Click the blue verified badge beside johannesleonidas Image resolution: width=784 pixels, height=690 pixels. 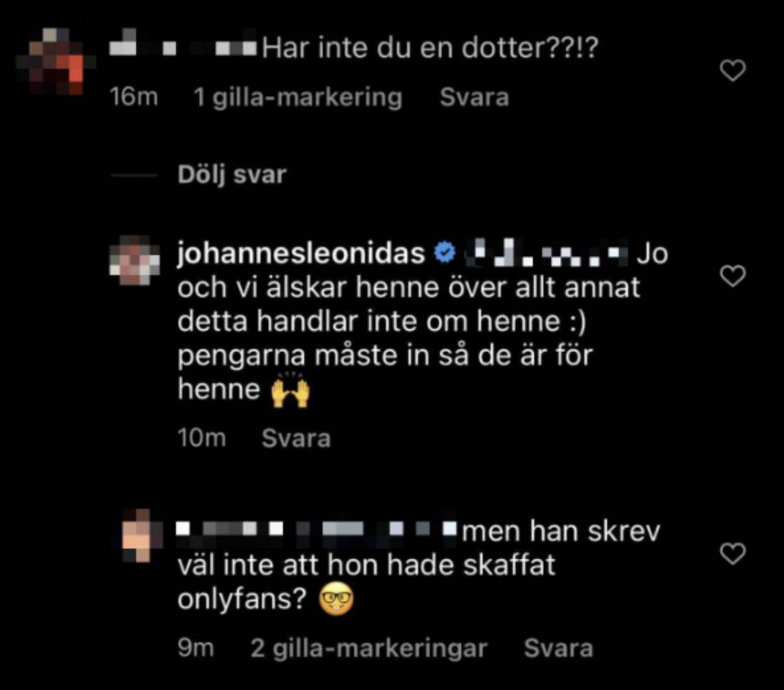click(x=444, y=252)
